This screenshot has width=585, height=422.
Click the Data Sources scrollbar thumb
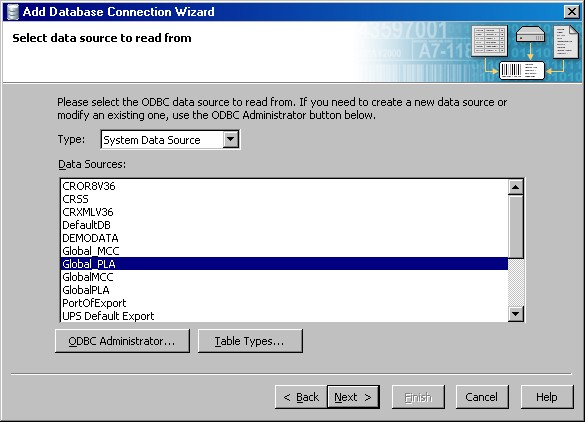pos(516,226)
